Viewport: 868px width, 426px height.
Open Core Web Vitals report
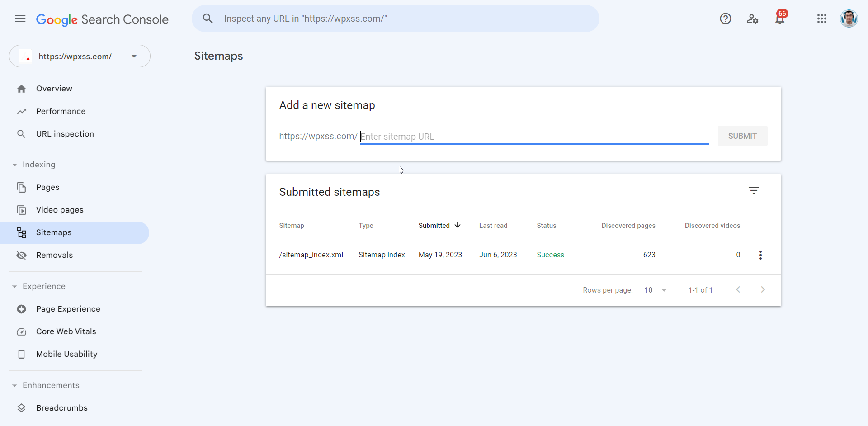click(x=66, y=331)
